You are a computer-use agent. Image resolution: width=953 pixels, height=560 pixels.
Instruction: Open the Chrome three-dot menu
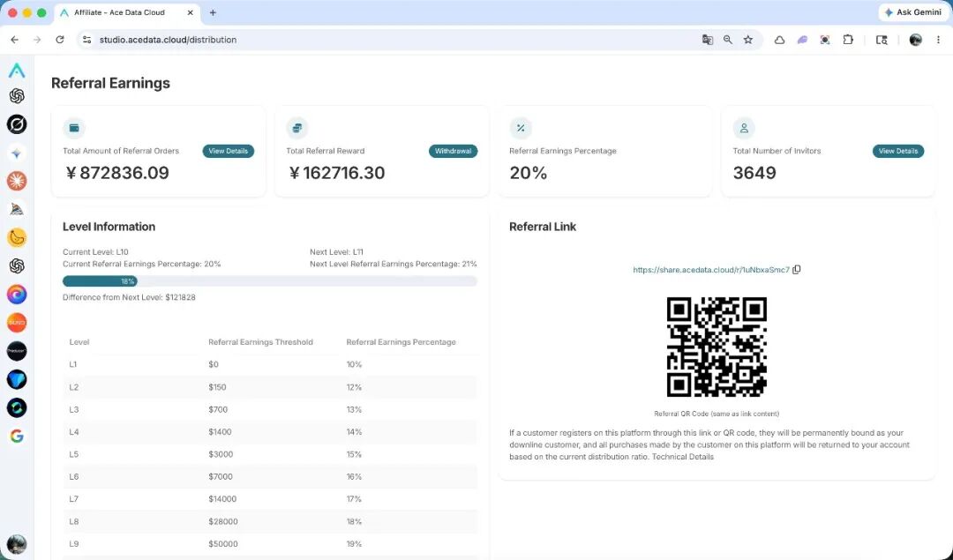[x=938, y=40]
